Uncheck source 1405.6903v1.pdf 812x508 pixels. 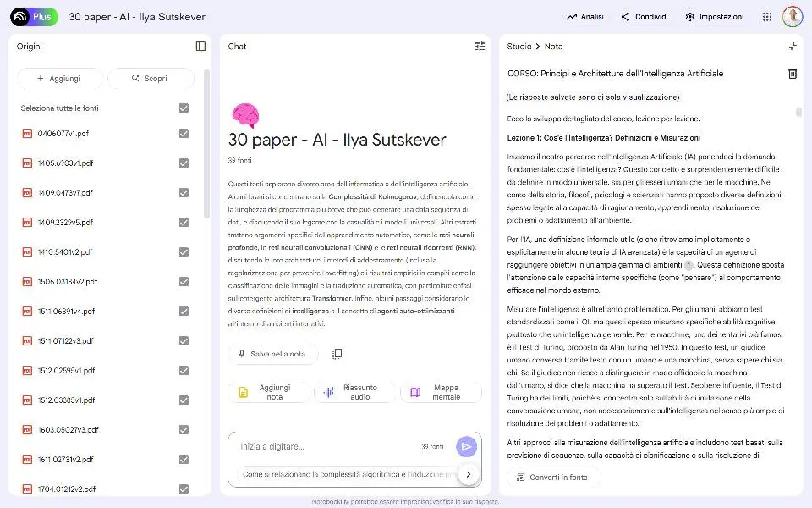click(184, 163)
